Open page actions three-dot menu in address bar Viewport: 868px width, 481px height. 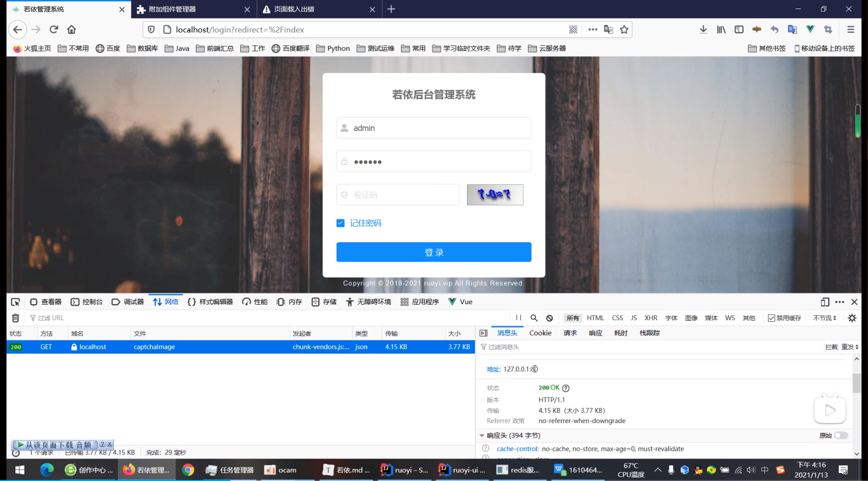(x=593, y=29)
